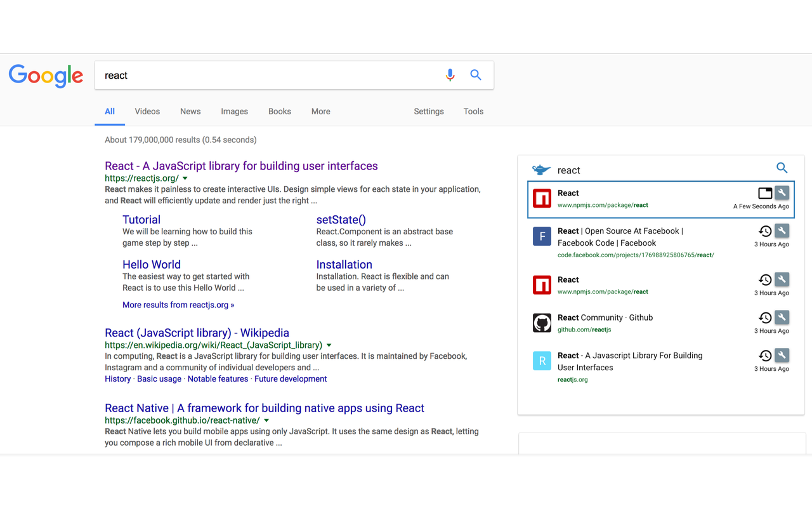
Task: Click the open-tab icon on first React row
Action: coord(765,193)
